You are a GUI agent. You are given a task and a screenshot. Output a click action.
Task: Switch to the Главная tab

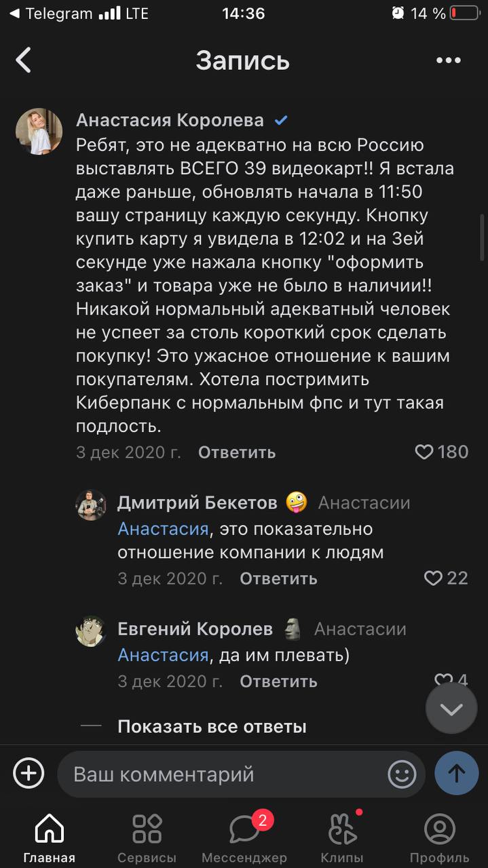click(49, 839)
